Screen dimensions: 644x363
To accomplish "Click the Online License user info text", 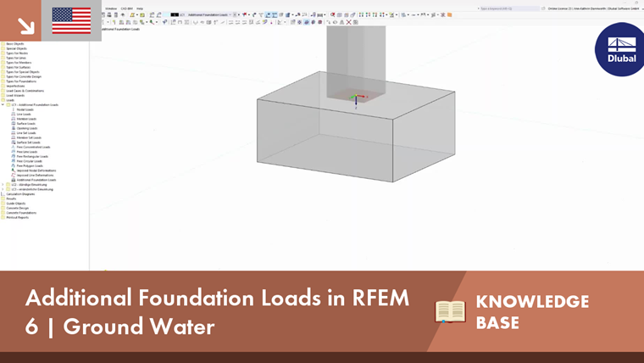I will pyautogui.click(x=593, y=8).
